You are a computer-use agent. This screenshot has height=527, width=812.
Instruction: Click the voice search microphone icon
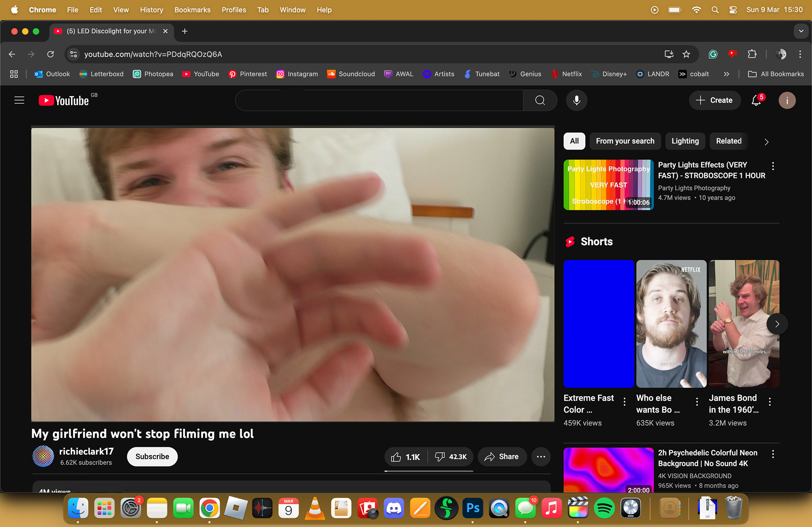pos(576,100)
